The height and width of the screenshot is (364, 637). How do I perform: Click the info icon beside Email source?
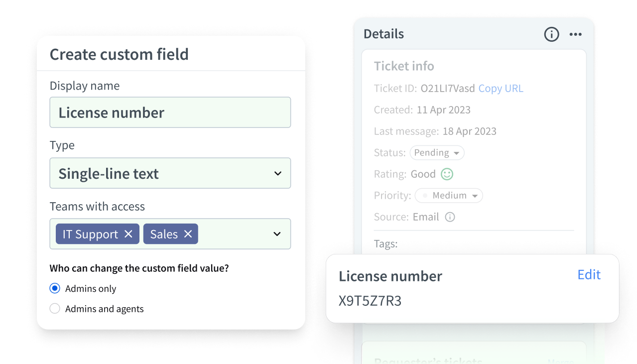tap(450, 217)
